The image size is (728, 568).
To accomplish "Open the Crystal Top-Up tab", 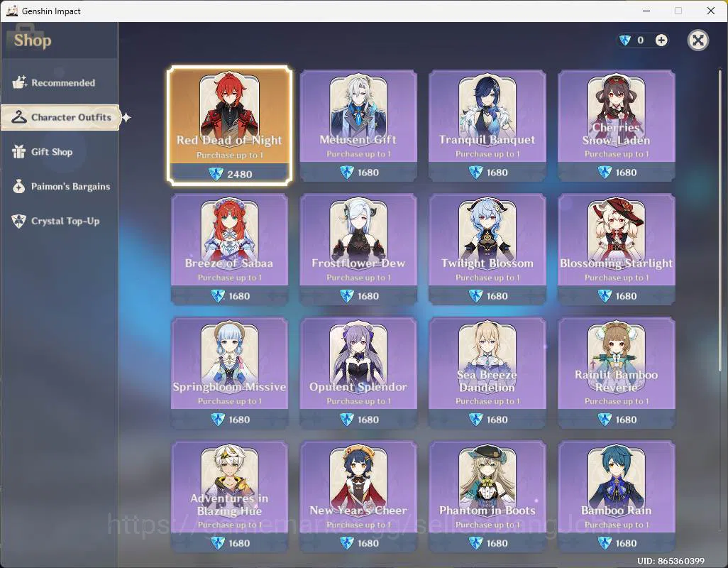I will (x=60, y=221).
